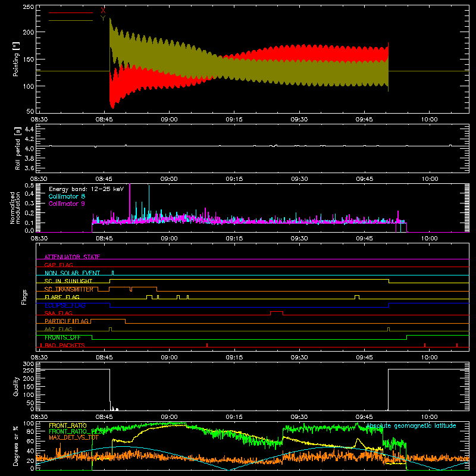Click the BAD_PACKETS tick near 09:09
The width and height of the screenshot is (476, 476).
coord(207,345)
